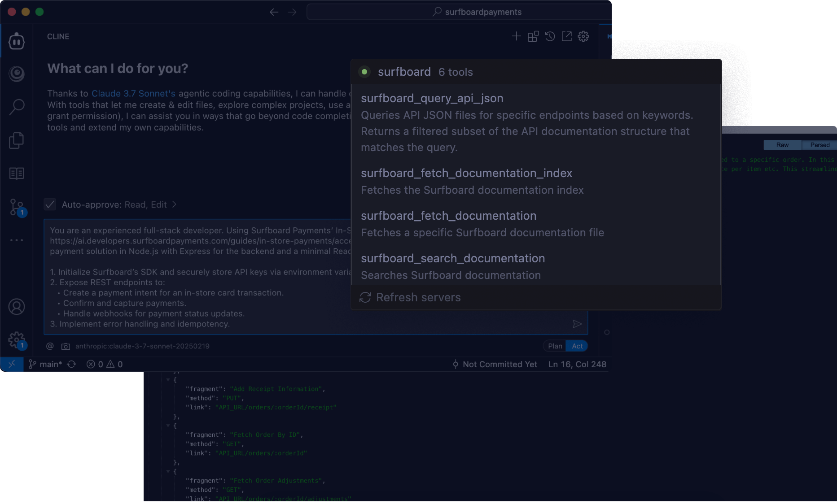Open surfboard_search_documentation tool
Screen dimensions: 837x504
453,258
